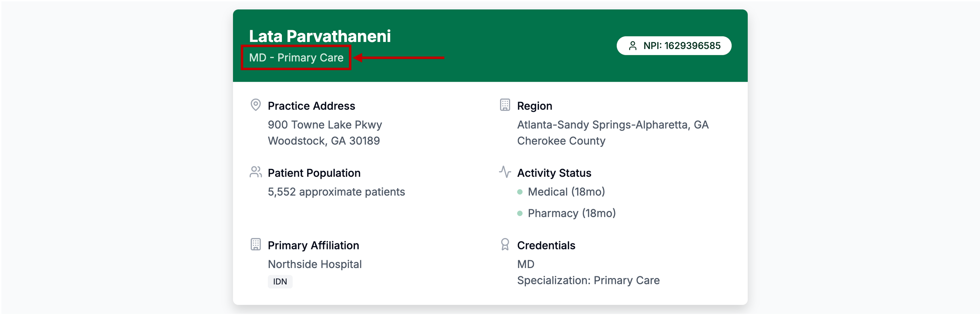
Task: Click the Northside Hospital affiliation text
Action: coord(315,264)
